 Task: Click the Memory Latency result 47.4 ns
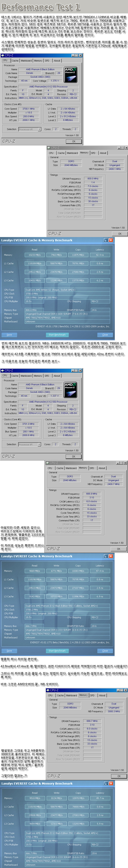pyautogui.click(x=100, y=571)
